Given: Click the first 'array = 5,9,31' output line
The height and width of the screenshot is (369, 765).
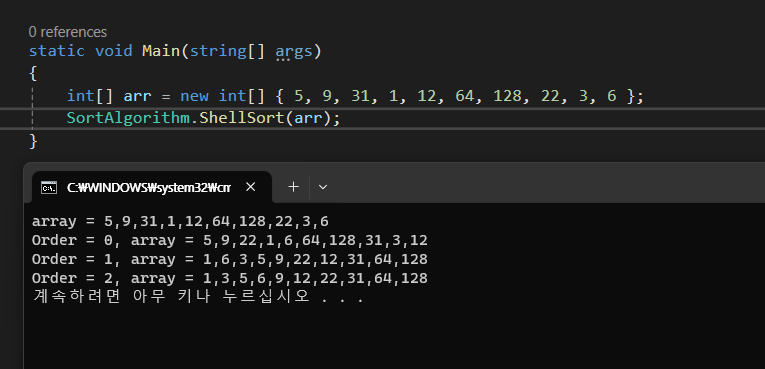Looking at the screenshot, I should tap(181, 222).
